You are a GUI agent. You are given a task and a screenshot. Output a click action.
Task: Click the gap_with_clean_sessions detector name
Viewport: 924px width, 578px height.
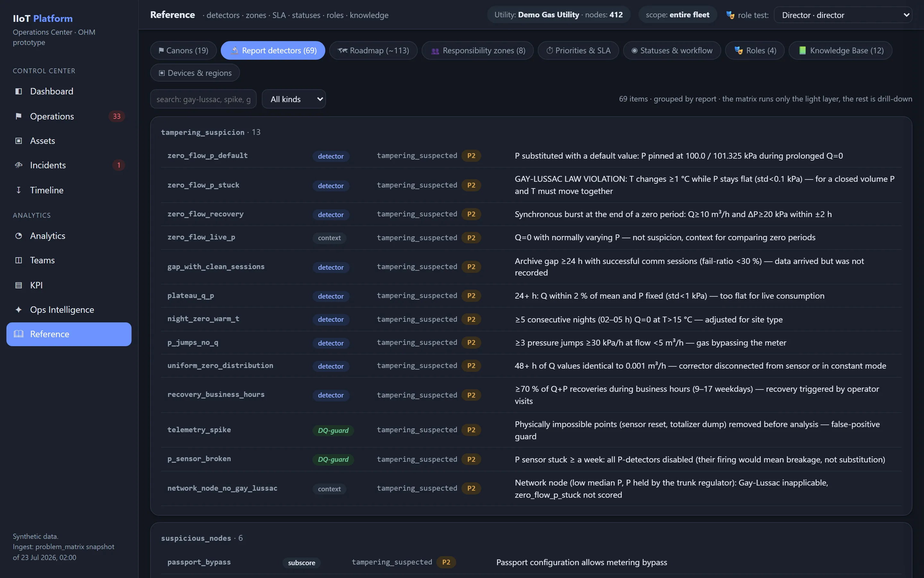point(216,267)
